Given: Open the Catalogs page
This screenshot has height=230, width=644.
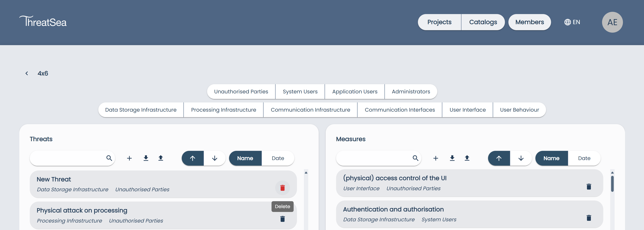Looking at the screenshot, I should click(483, 22).
